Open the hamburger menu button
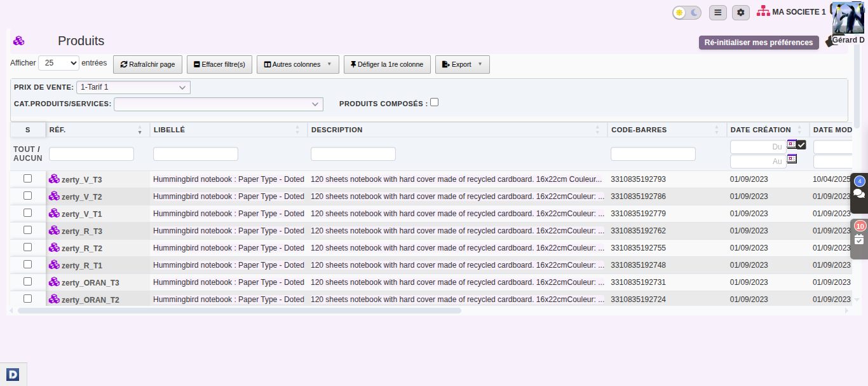 coord(718,12)
